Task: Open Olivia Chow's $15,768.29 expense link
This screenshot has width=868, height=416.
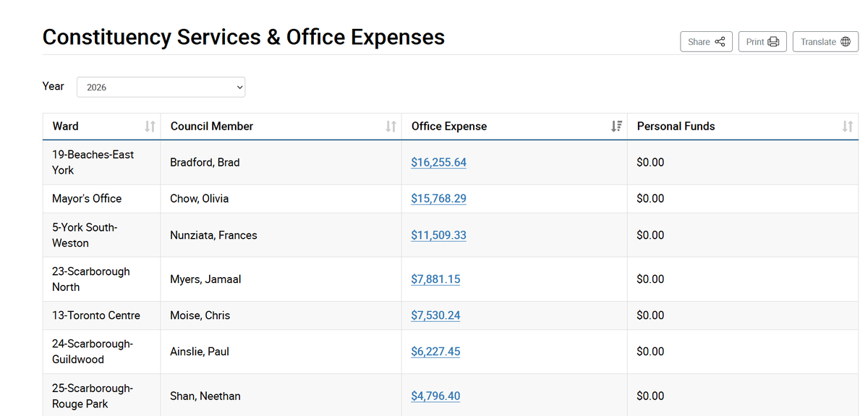Action: [438, 198]
